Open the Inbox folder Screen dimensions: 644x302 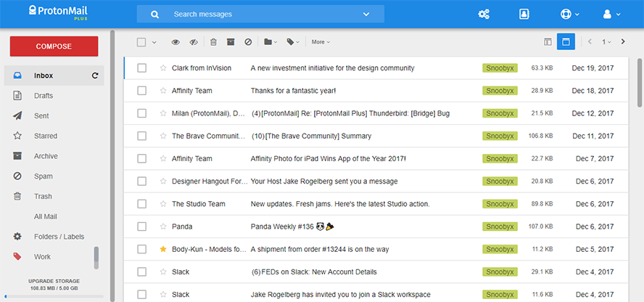(x=54, y=75)
